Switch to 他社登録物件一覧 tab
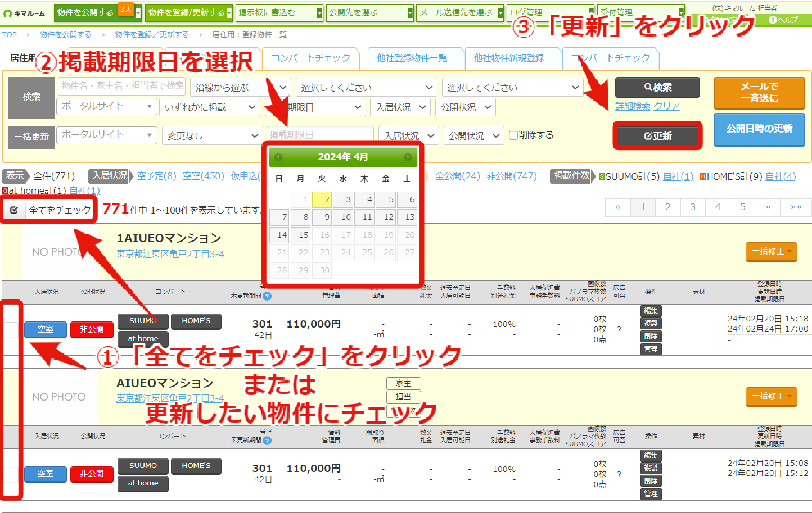 (412, 58)
